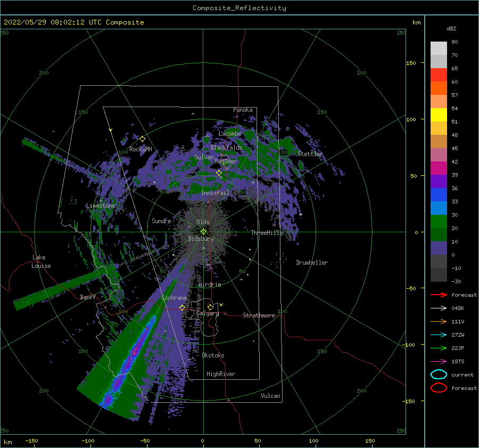The image size is (479, 448).
Task: Select the radar-center diamond near Didsbury
Action: click(203, 232)
